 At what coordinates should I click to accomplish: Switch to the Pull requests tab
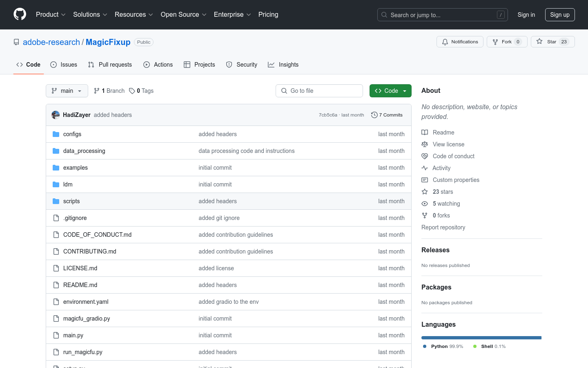coord(110,65)
